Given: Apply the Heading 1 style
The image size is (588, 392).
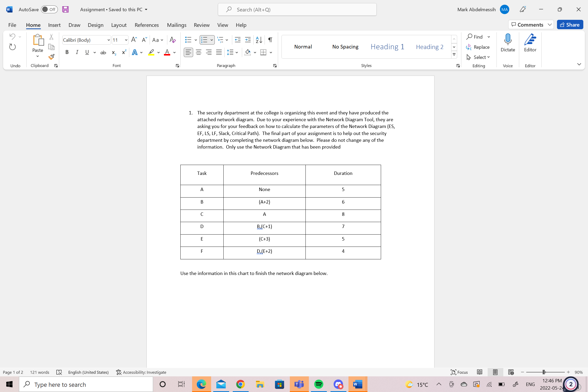Looking at the screenshot, I should click(x=387, y=47).
